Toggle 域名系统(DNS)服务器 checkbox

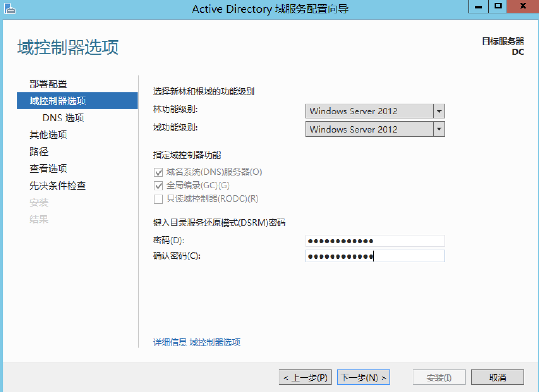pos(158,172)
